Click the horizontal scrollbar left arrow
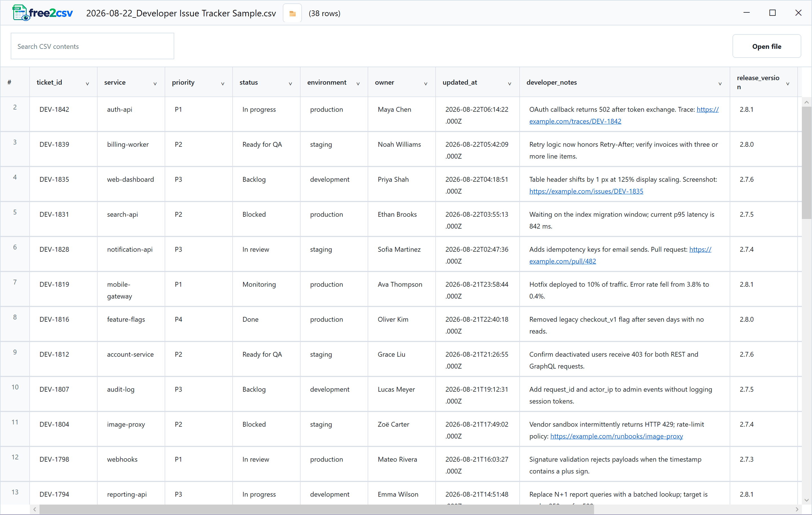 [x=34, y=509]
